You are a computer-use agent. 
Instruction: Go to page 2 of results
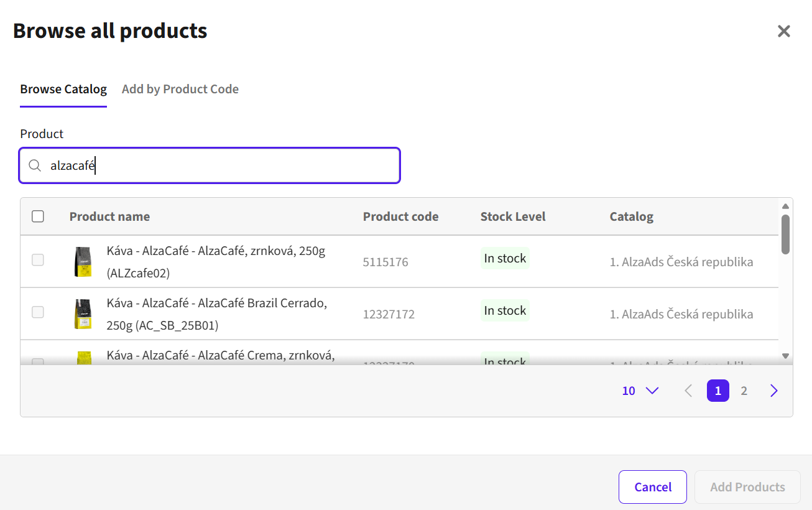pyautogui.click(x=744, y=391)
